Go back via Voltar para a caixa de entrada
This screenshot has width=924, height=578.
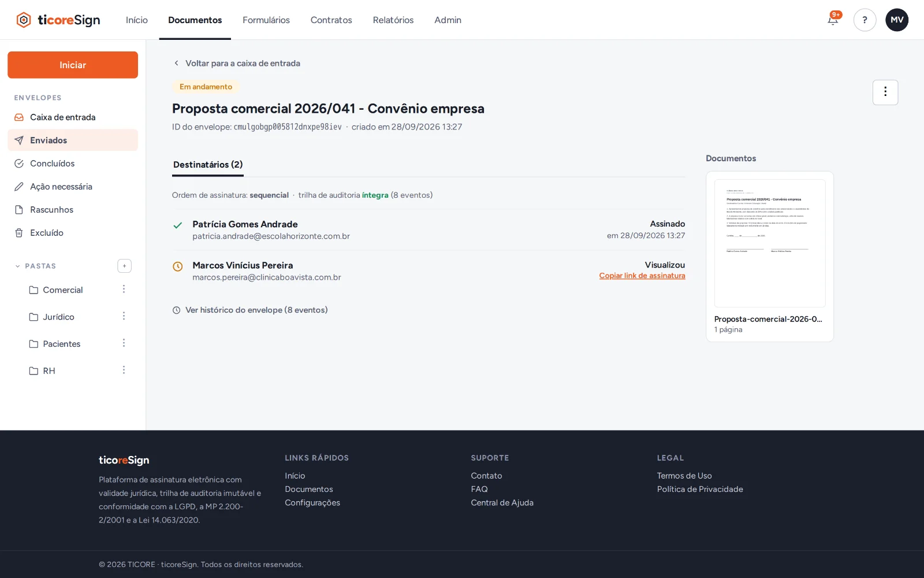(237, 63)
